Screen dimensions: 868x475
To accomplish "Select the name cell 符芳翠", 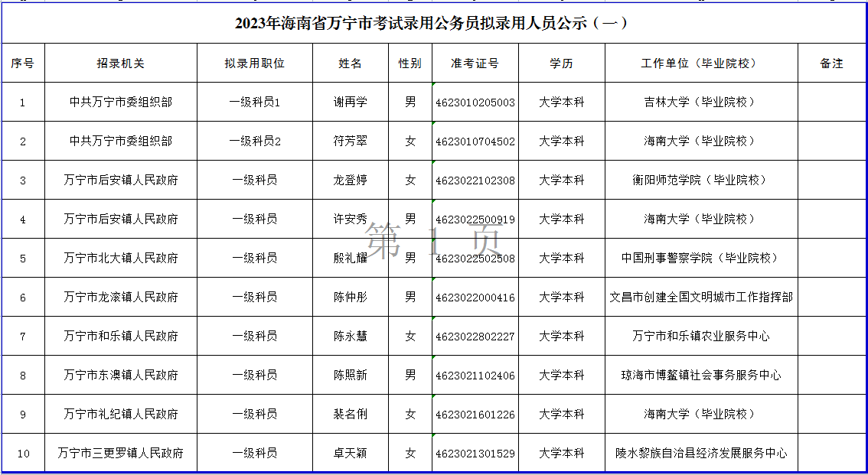I will coord(351,141).
